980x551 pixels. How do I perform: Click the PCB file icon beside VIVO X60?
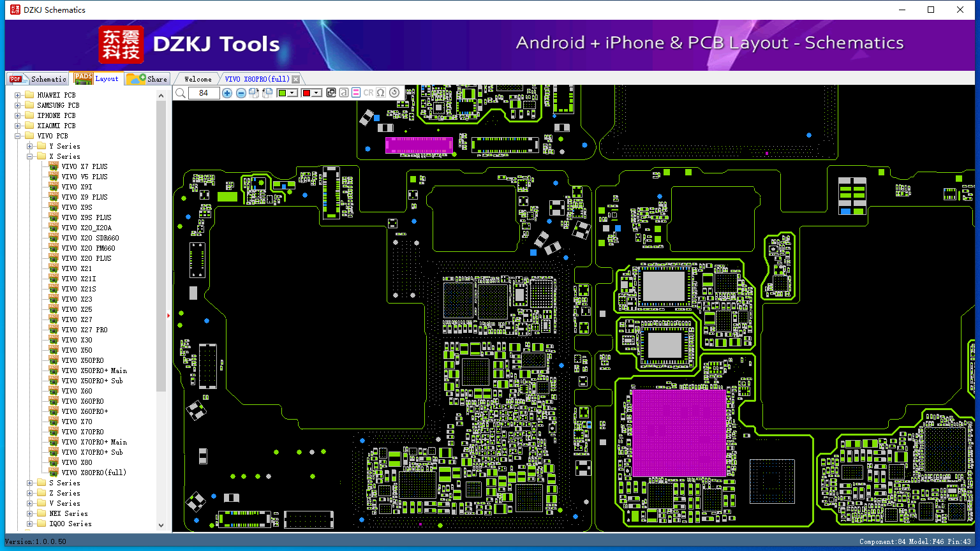[x=54, y=391]
